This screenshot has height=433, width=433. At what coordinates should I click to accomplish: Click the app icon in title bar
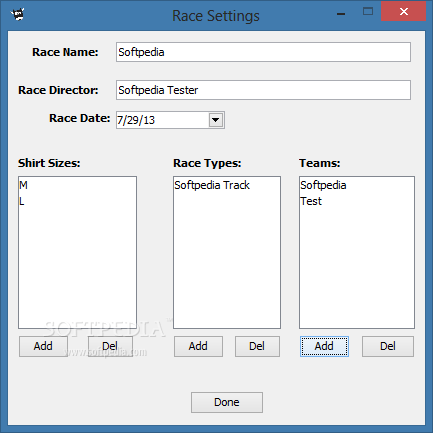click(x=17, y=15)
